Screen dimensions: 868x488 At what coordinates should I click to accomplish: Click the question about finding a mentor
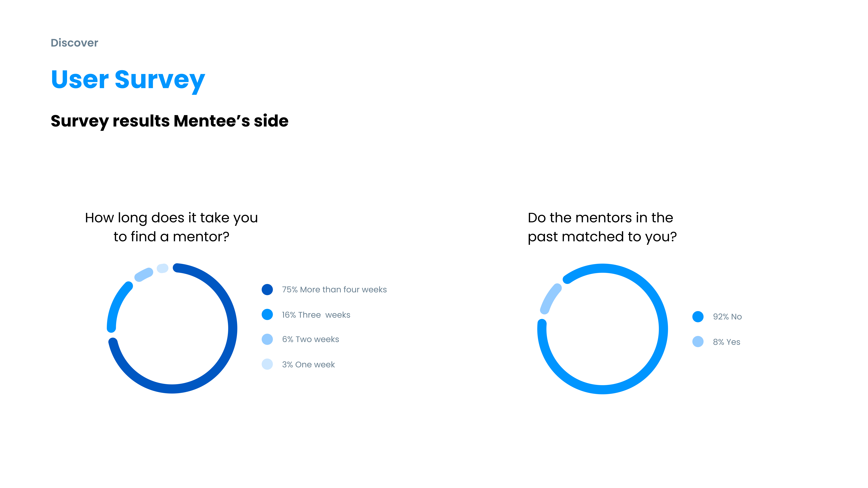point(171,227)
